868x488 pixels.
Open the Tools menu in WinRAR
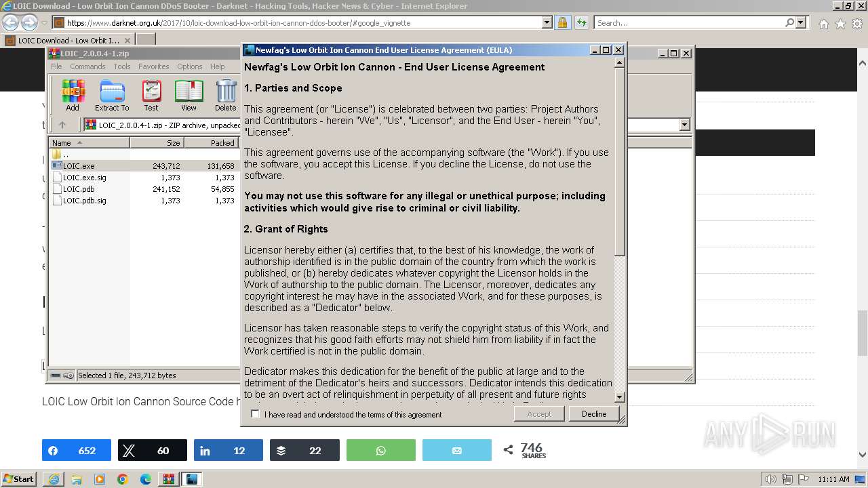122,66
